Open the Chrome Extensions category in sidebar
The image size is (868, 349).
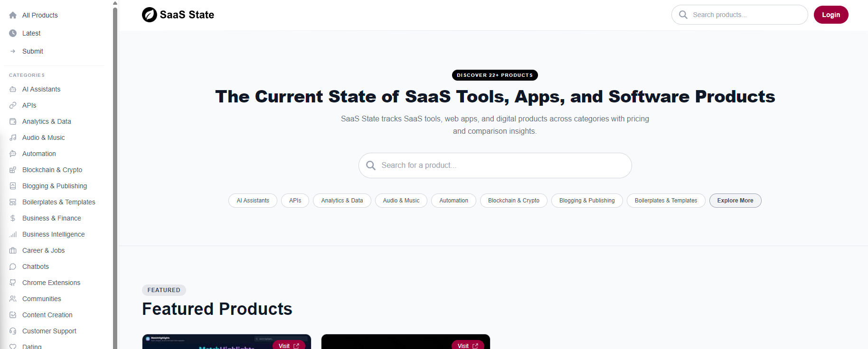pos(51,283)
